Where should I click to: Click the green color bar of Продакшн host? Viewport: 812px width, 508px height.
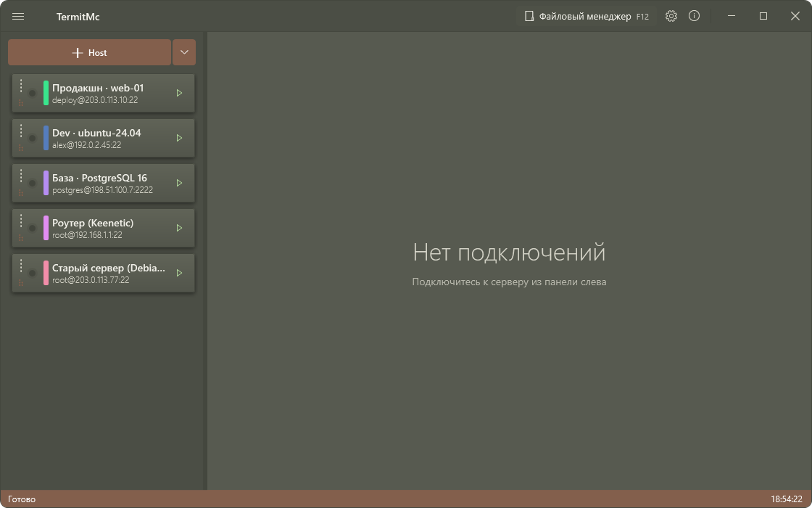point(46,94)
